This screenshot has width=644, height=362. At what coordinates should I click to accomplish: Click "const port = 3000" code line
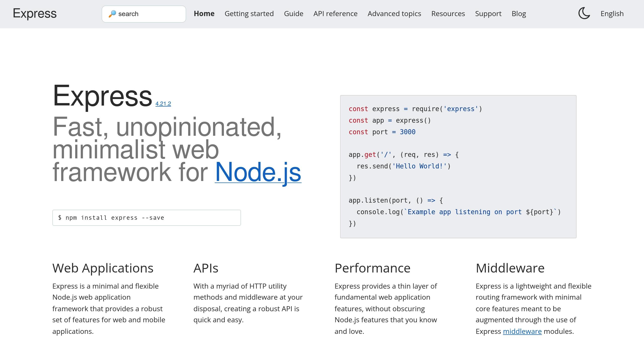[x=382, y=132]
